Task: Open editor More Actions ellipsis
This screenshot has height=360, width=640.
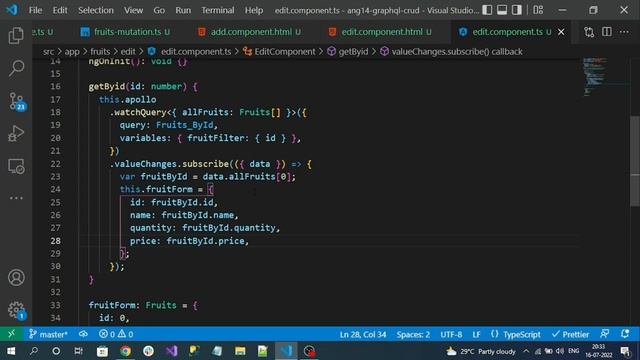Action: click(x=624, y=32)
